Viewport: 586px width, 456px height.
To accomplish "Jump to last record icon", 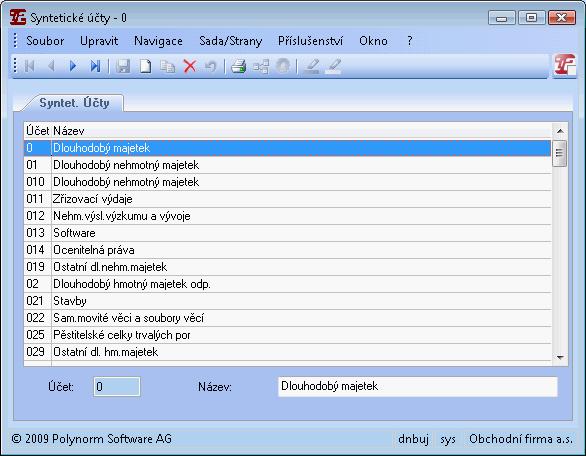I will pos(95,66).
